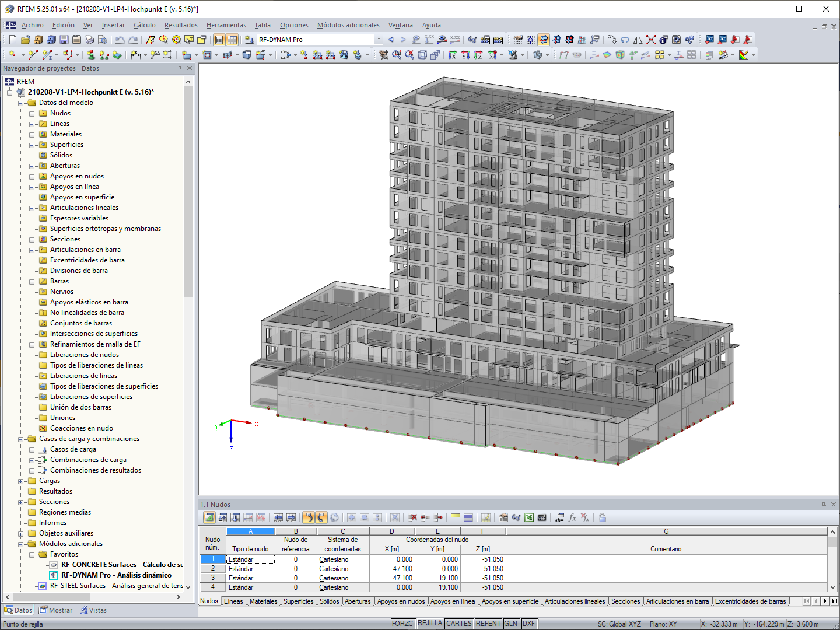Screen dimensions: 840x630
Task: Toggle the REJILLA status bar indicator
Action: click(x=430, y=623)
